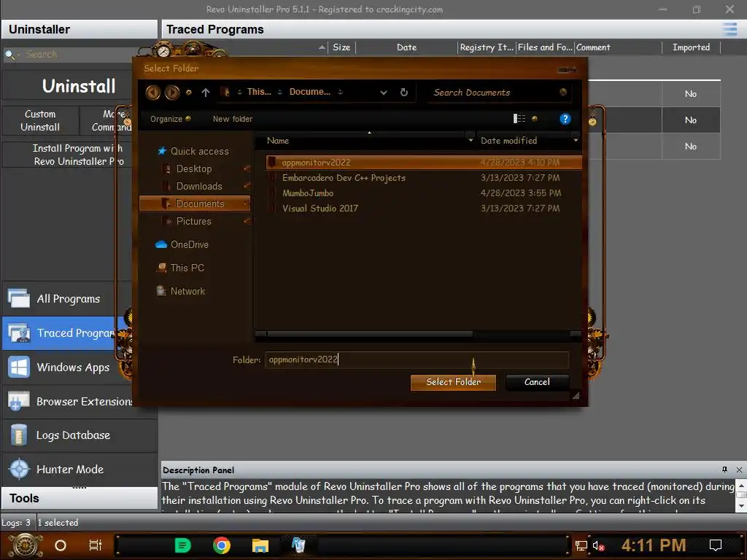Screen dimensions: 747x560
Task: Open Documents in navigation pane
Action: (195, 204)
